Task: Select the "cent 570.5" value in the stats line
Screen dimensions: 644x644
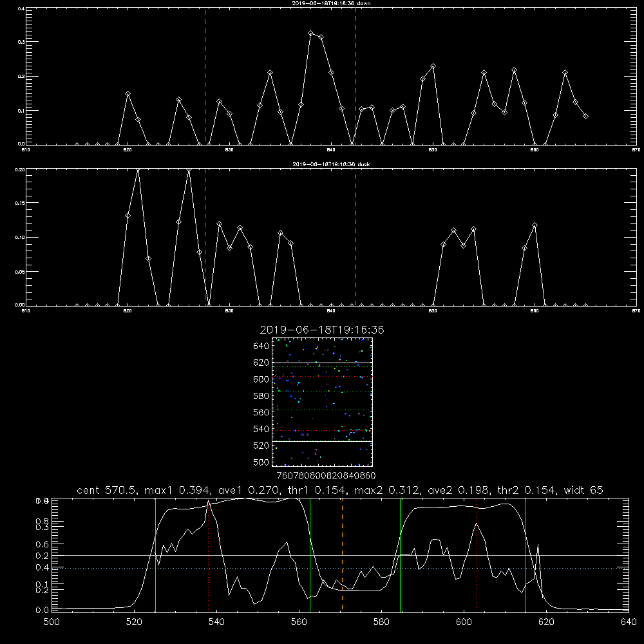Action: (x=106, y=490)
